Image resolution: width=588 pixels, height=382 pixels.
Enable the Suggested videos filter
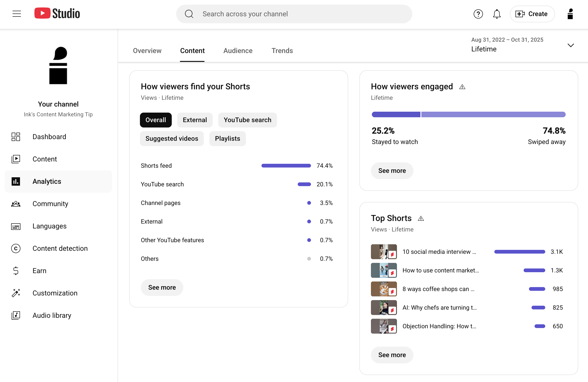(x=172, y=138)
